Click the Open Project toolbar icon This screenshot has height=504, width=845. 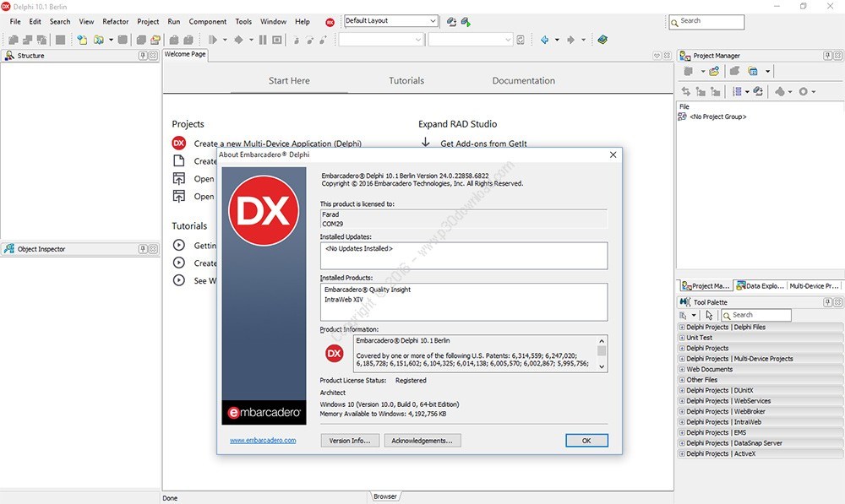click(x=155, y=40)
